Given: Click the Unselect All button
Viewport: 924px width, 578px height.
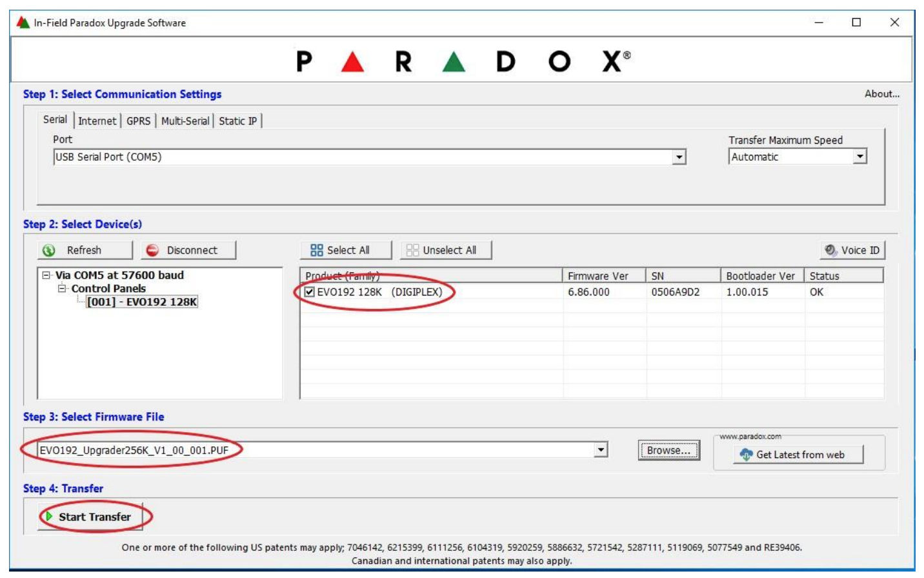Looking at the screenshot, I should pos(446,250).
